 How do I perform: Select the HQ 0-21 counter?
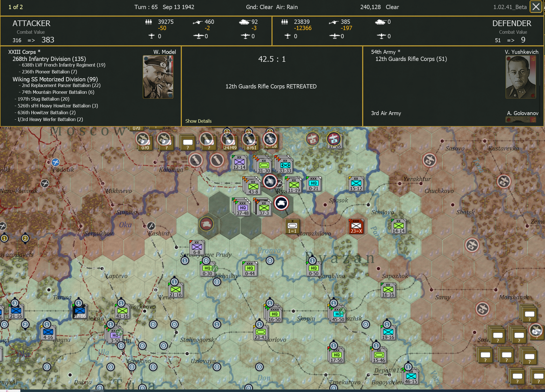tap(313, 184)
